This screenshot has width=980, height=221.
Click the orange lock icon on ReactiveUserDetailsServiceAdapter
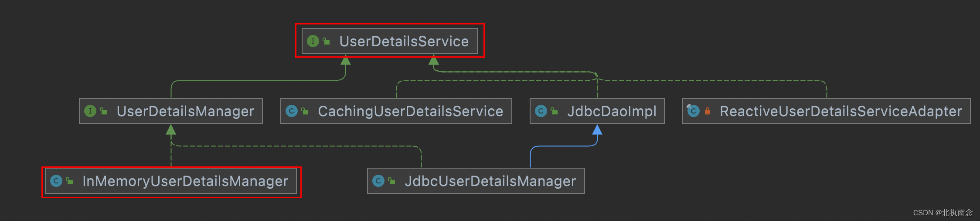tap(708, 111)
